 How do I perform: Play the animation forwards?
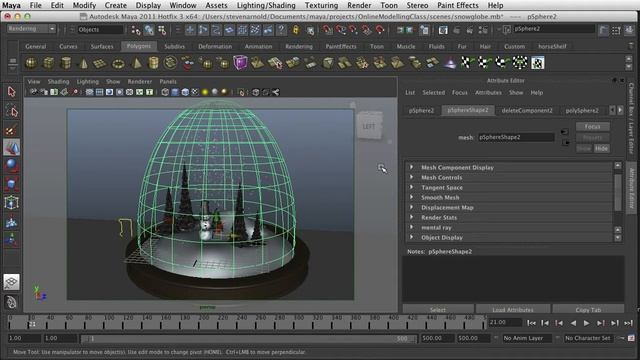tap(587, 323)
